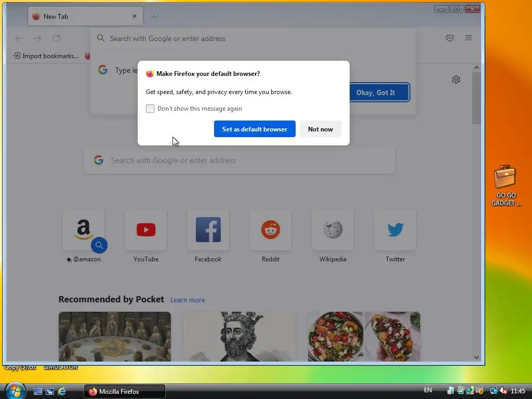532x399 pixels.
Task: Click the address bar search field
Action: tap(253, 38)
